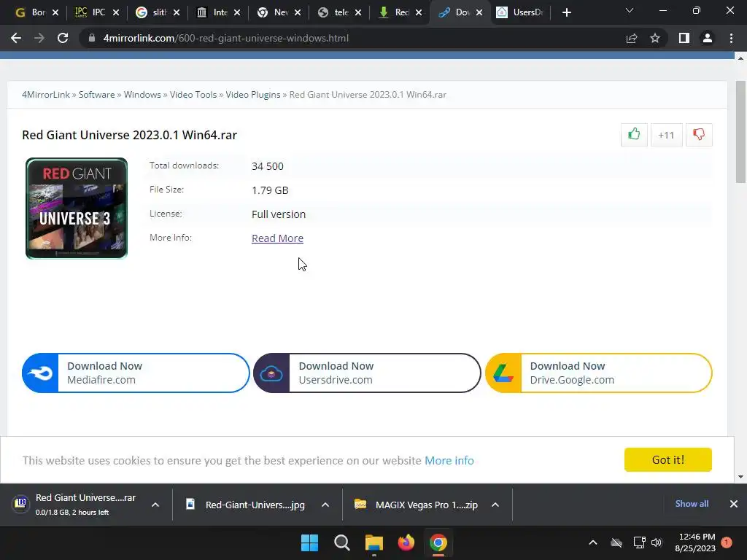The width and height of the screenshot is (747, 560).
Task: Expand MAGIX Vegas Pro zip download options
Action: [x=495, y=505]
